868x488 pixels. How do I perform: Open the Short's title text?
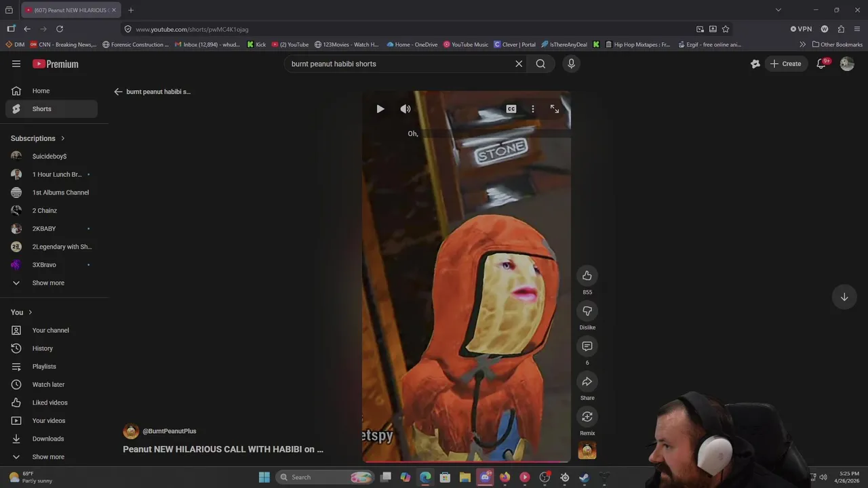[223, 449]
